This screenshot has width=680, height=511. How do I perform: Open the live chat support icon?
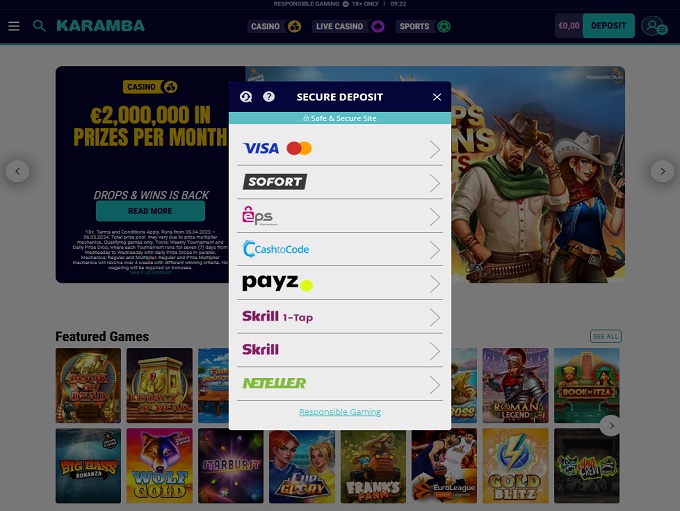246,97
